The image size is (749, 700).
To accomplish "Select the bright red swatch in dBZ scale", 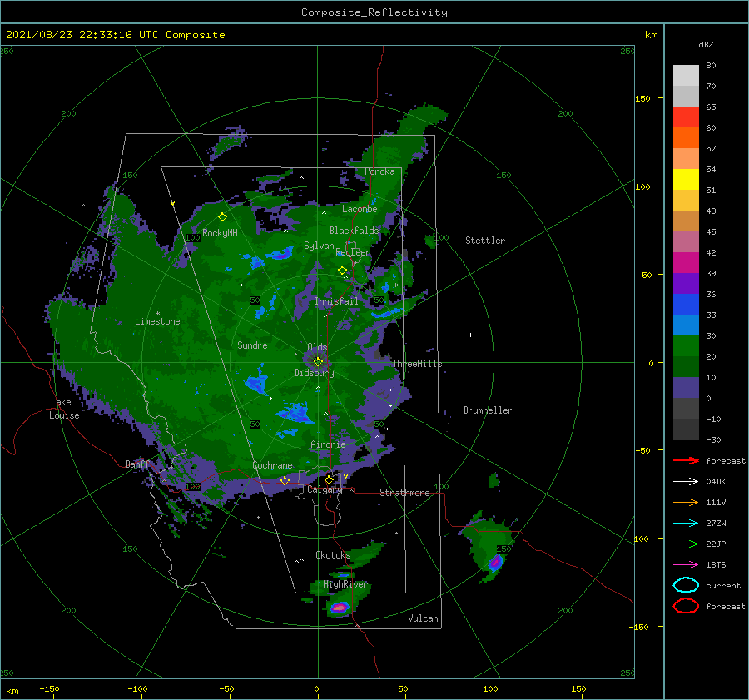I will (686, 117).
